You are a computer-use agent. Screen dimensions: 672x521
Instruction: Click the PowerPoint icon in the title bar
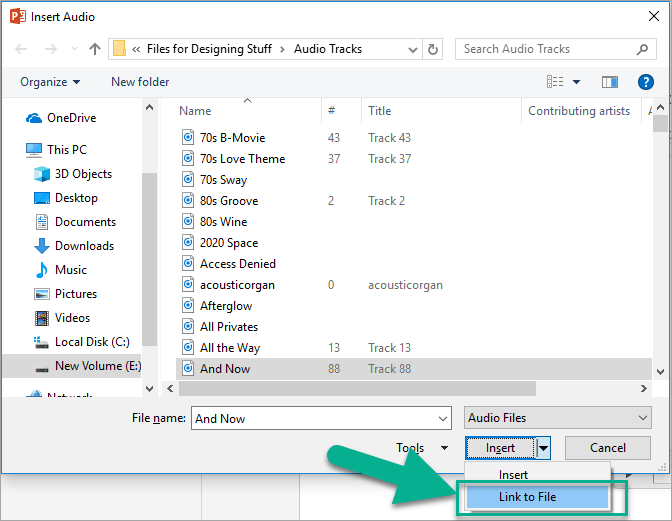click(18, 16)
